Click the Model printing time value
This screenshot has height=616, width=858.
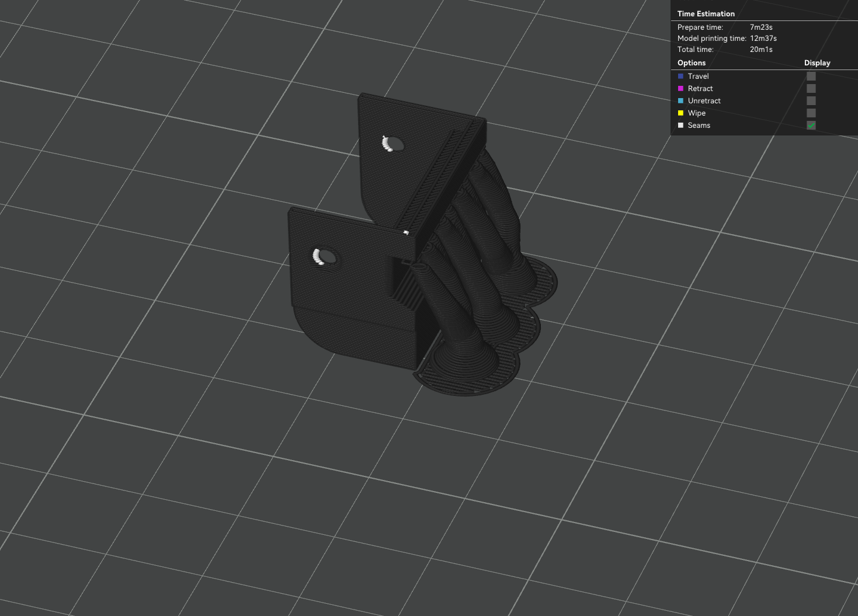pyautogui.click(x=763, y=38)
